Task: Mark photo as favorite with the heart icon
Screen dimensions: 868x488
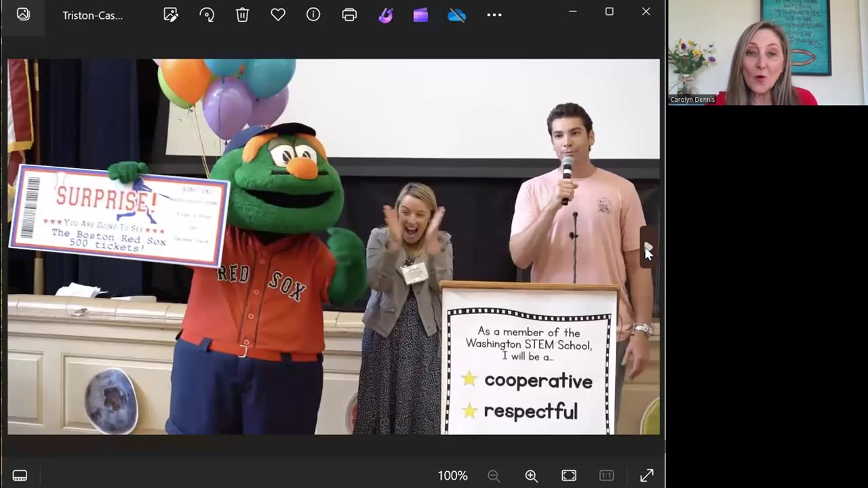Action: coord(278,14)
